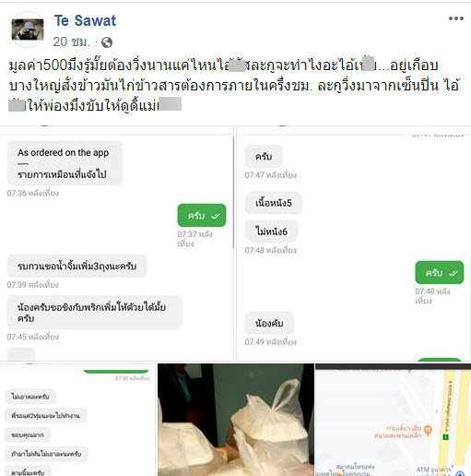471x476 pixels.
Task: Open the first chat screenshot with 'As ordered on the app'
Action: 117,244
